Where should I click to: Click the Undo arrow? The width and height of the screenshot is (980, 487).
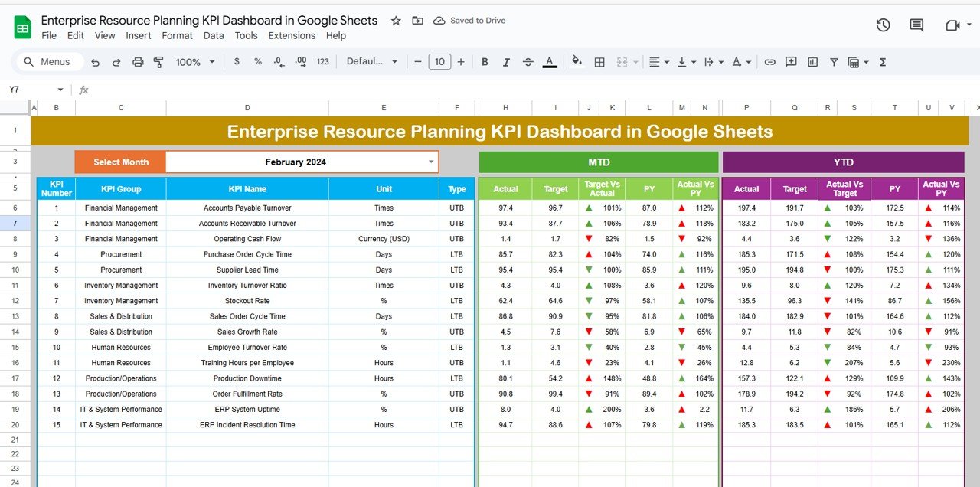click(x=95, y=62)
